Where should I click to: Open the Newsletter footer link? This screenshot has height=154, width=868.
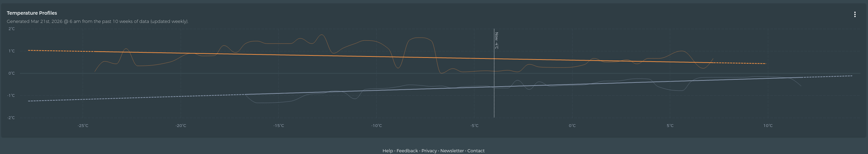(452, 151)
